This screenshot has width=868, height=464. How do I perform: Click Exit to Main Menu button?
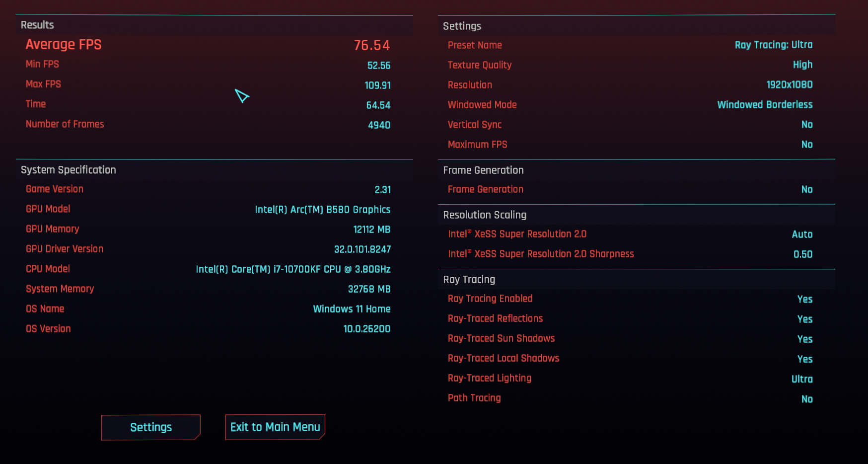275,427
